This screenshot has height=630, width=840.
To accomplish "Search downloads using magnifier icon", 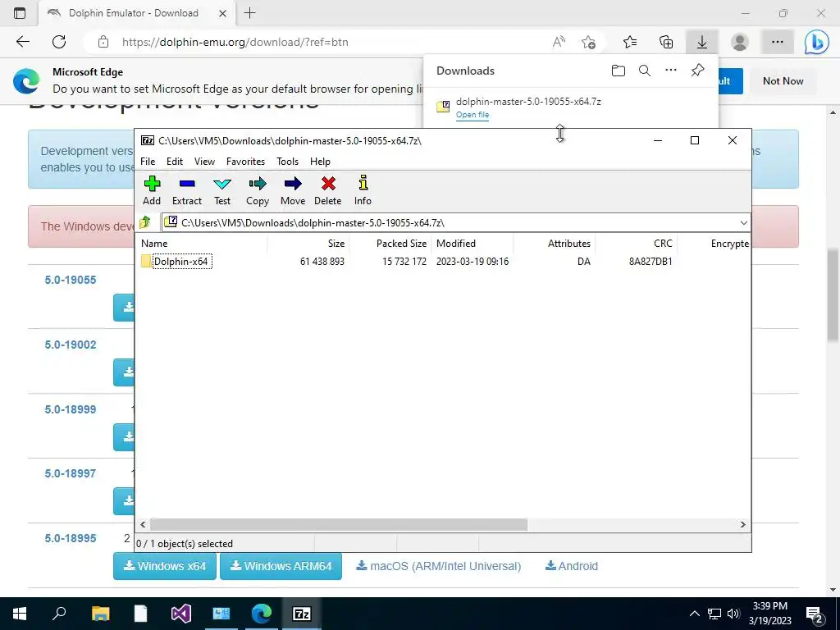I will [645, 71].
